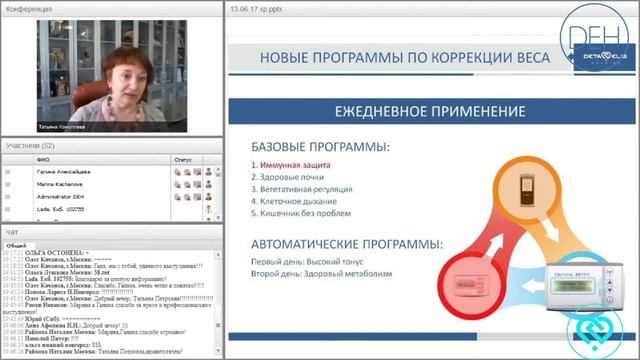640x360 pixels.
Task: Select participant Administrator DEH
Action: point(60,197)
